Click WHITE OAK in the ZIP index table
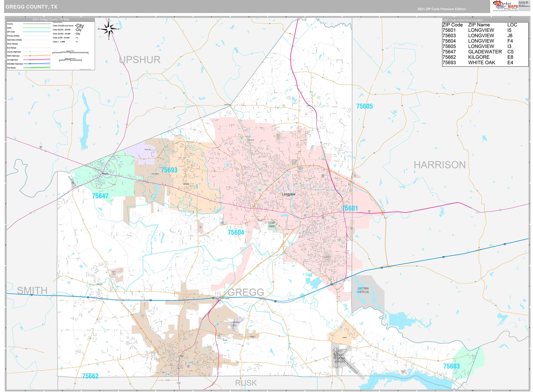 482,63
